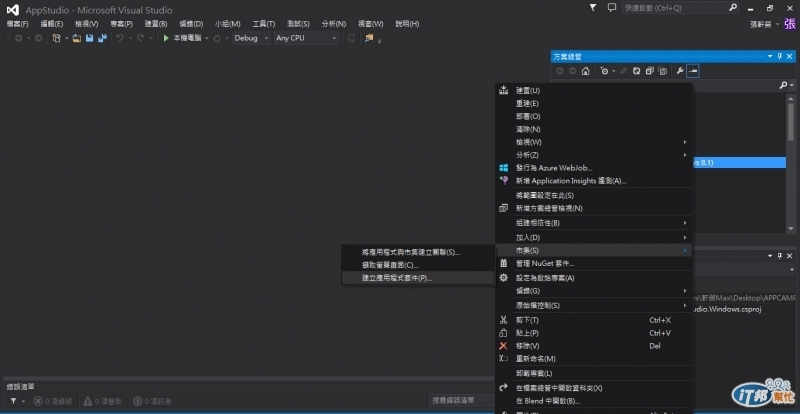This screenshot has height=414, width=800.
Task: Click the purple 張 user avatar
Action: point(789,24)
